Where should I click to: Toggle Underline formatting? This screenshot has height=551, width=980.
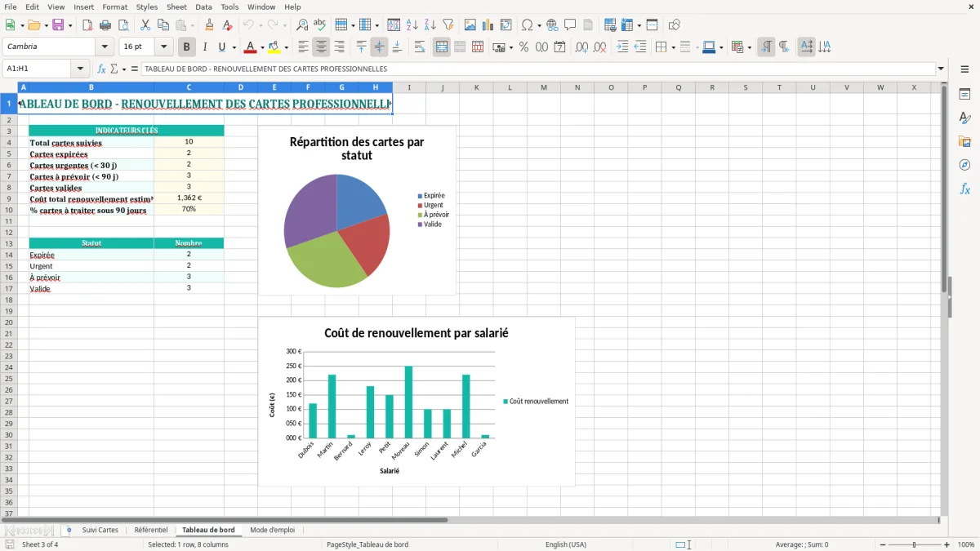(x=221, y=47)
